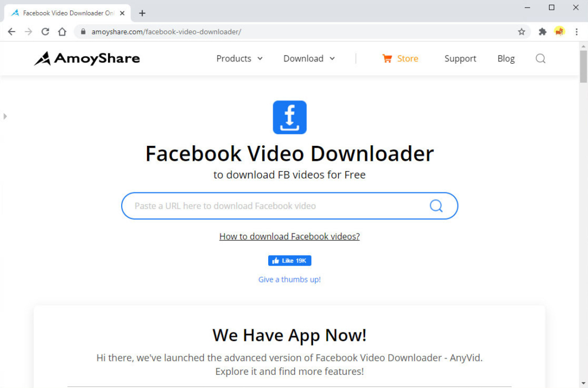The image size is (588, 388).
Task: Select the Facebook Video Downloader browser tab
Action: pos(68,13)
